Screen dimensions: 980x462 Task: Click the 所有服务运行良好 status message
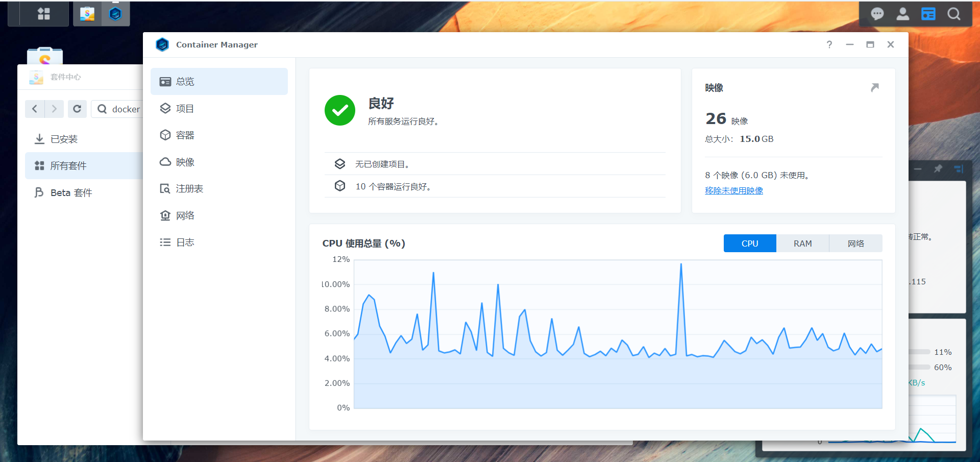point(404,121)
